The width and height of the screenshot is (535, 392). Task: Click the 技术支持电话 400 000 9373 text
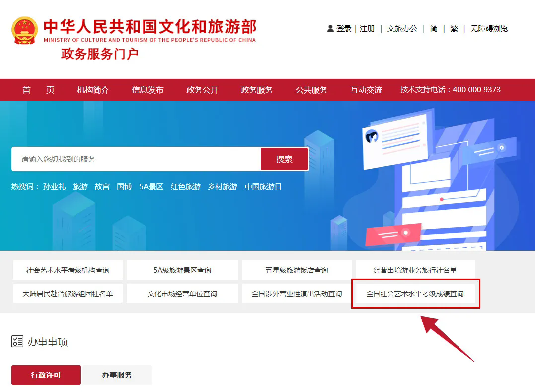coord(451,90)
